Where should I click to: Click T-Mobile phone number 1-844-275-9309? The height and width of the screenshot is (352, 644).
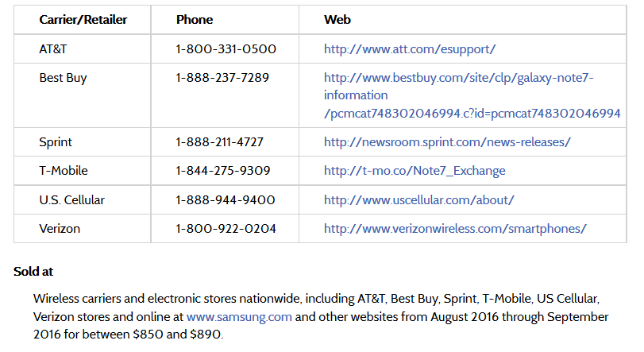[222, 171]
